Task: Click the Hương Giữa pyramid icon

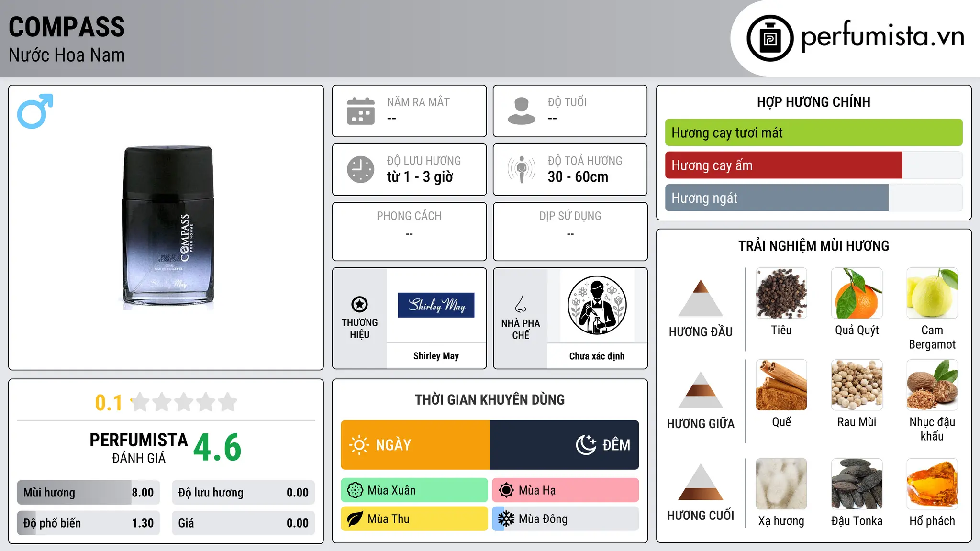Action: coord(701,389)
